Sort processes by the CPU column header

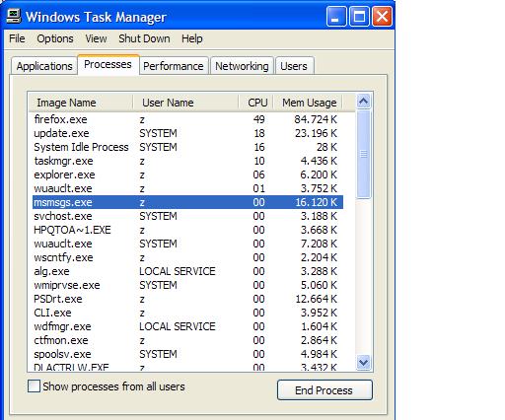pos(255,103)
